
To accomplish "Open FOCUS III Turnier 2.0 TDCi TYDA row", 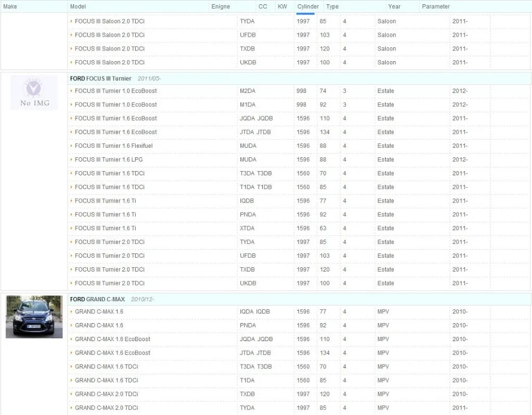I will click(x=299, y=242).
